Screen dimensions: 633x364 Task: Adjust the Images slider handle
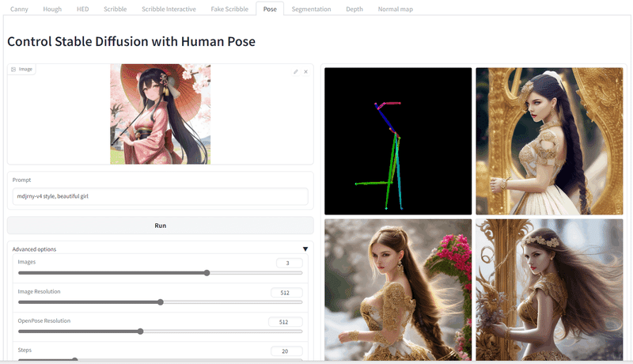coord(207,273)
